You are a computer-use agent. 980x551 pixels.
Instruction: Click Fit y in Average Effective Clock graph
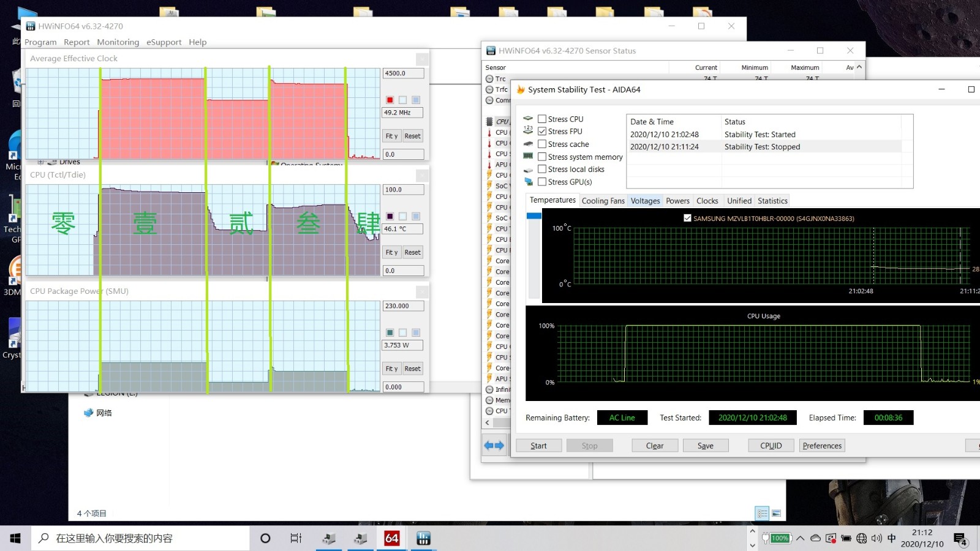click(x=391, y=136)
